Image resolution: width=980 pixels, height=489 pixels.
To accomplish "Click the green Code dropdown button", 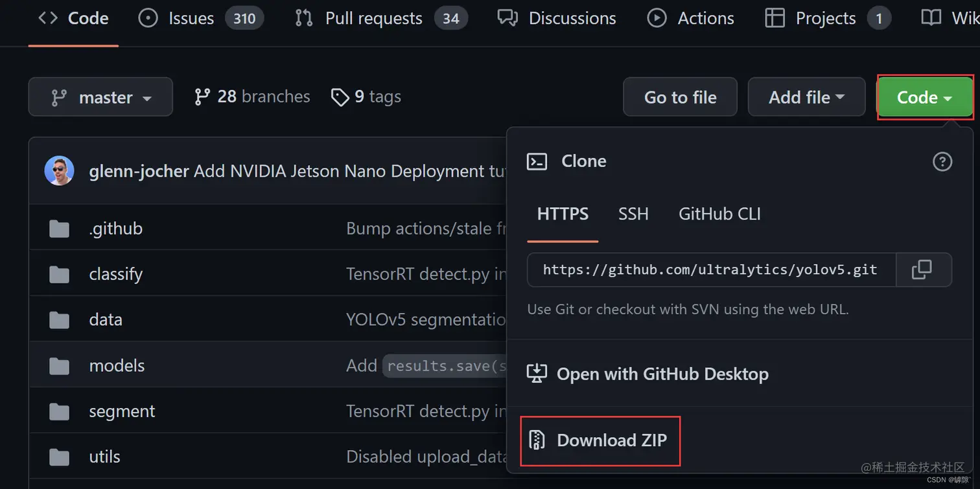I will tap(925, 97).
